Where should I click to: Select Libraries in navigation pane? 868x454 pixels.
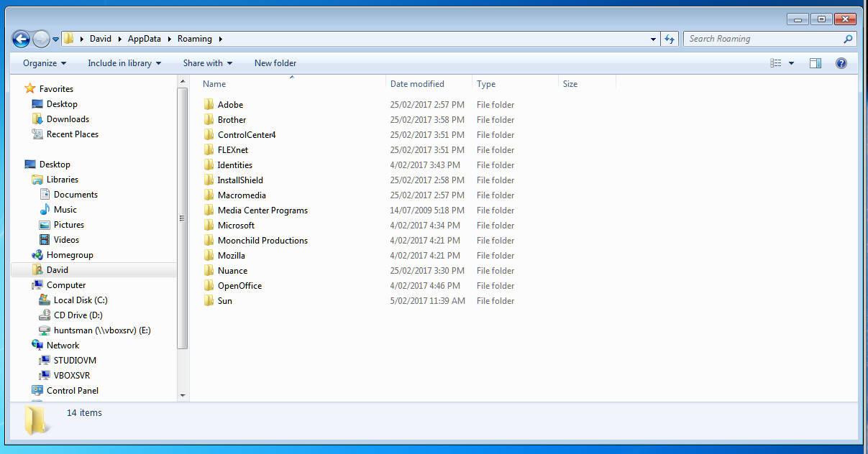tap(63, 180)
